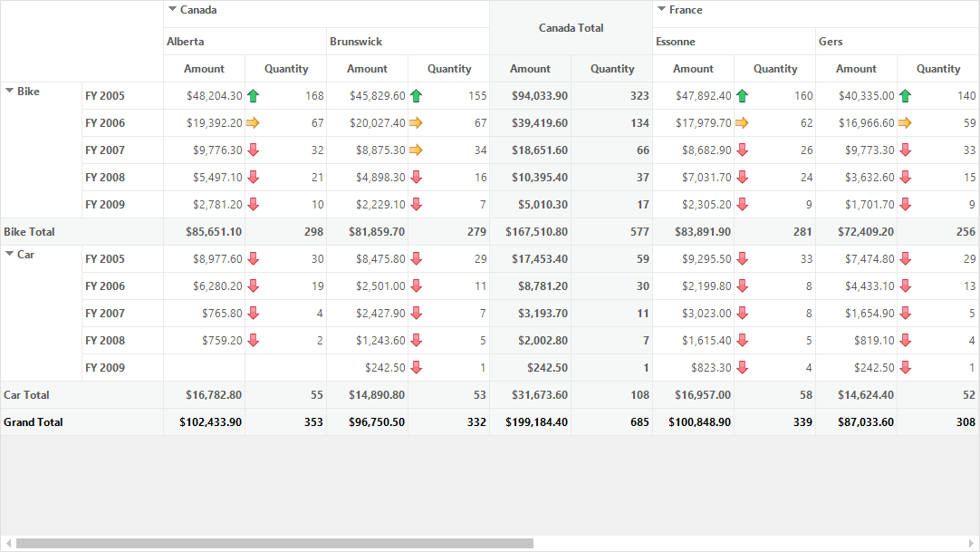
Task: Select FY 2009 row under Car
Action: pyautogui.click(x=122, y=368)
